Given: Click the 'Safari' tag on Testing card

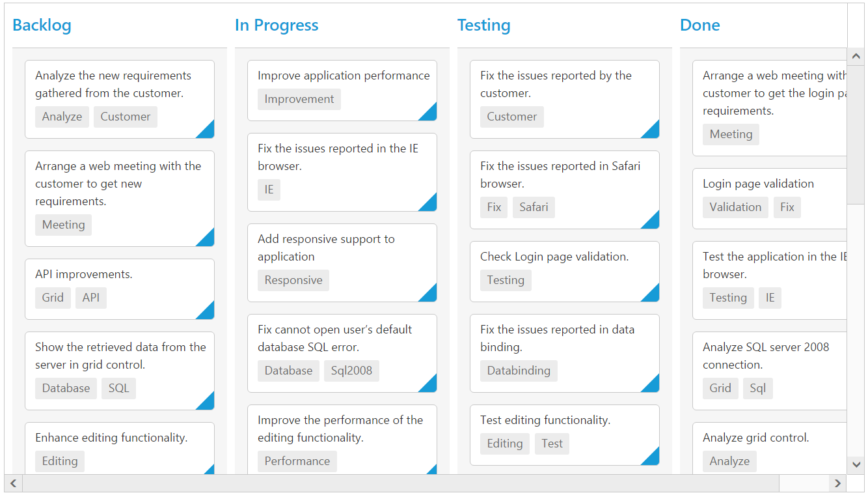Looking at the screenshot, I should click(x=534, y=207).
